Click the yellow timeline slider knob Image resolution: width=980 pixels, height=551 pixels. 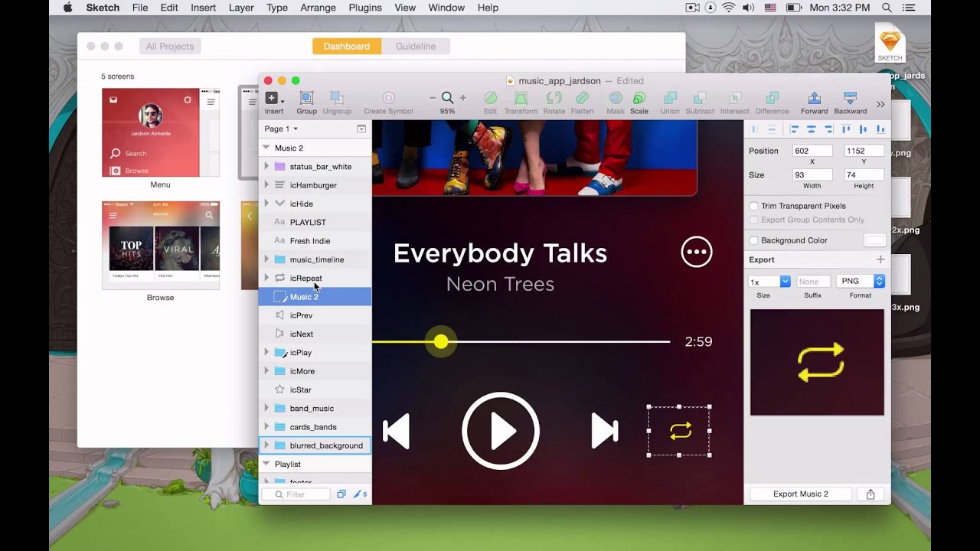pyautogui.click(x=441, y=342)
